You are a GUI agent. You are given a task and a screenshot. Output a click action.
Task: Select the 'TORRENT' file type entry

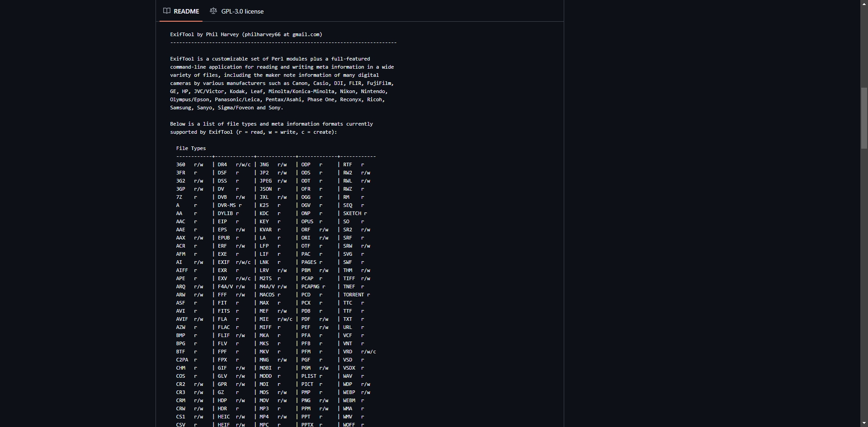(x=353, y=295)
